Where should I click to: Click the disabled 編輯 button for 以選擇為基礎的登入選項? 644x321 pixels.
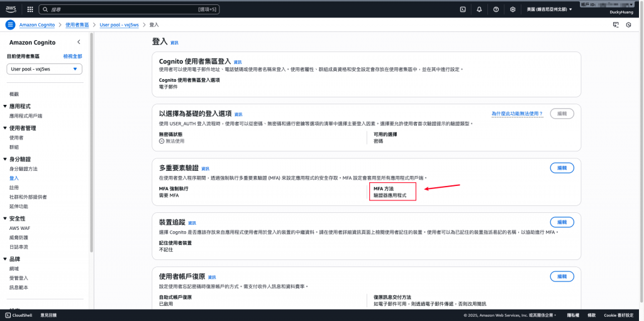pos(562,114)
